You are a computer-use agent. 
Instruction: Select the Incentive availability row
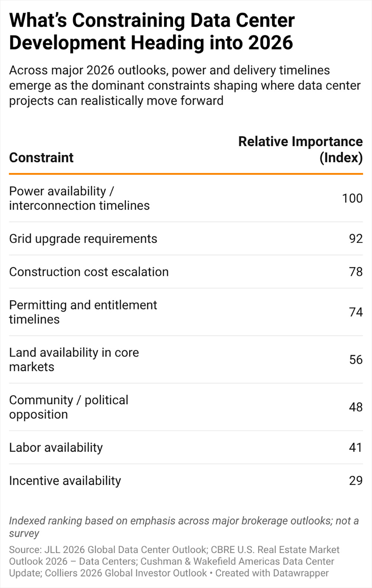(x=65, y=481)
